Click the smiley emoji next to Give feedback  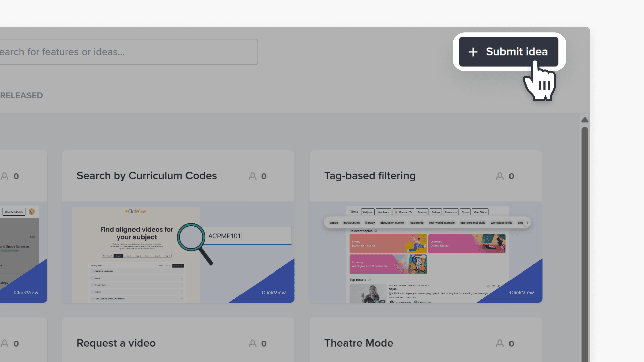31,212
